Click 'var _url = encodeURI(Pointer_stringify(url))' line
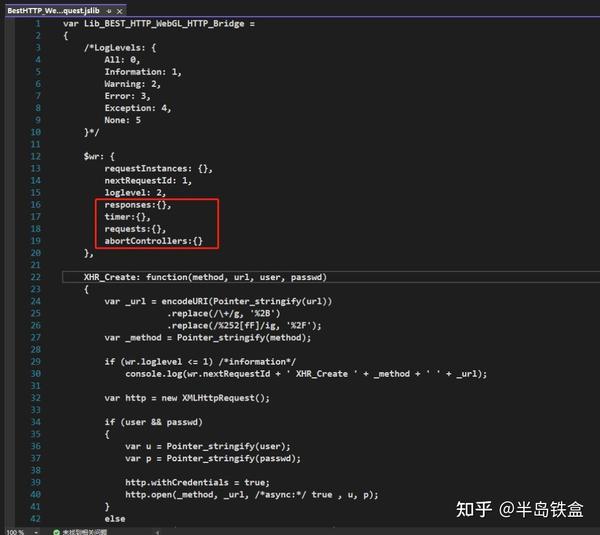The width and height of the screenshot is (600, 535). tap(218, 301)
